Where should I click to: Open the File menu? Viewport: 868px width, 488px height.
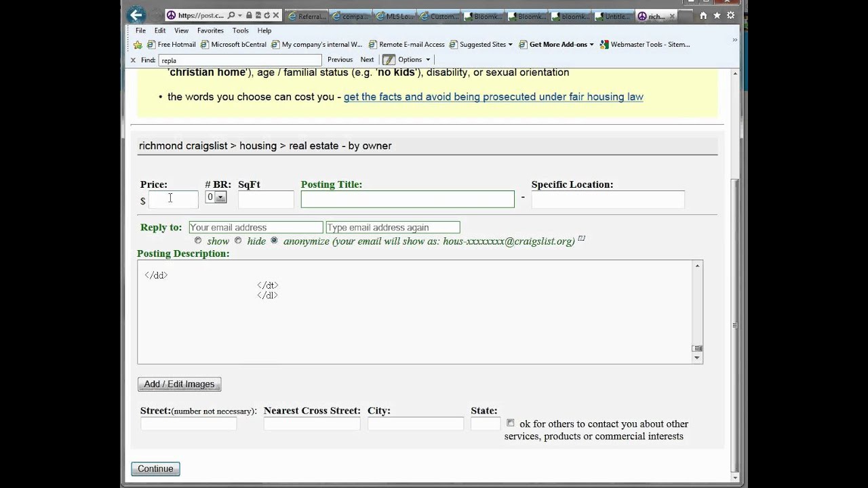(140, 30)
